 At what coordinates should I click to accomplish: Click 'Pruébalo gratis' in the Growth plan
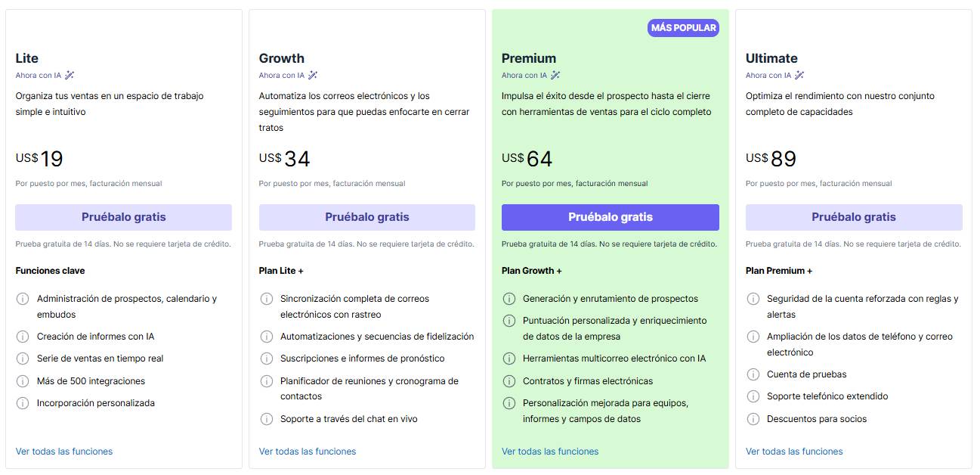(366, 216)
